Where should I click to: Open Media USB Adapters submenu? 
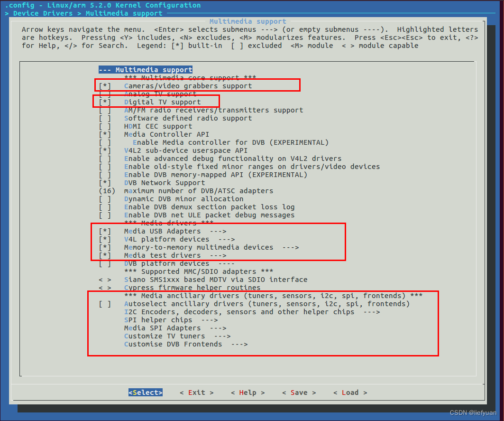pos(162,231)
